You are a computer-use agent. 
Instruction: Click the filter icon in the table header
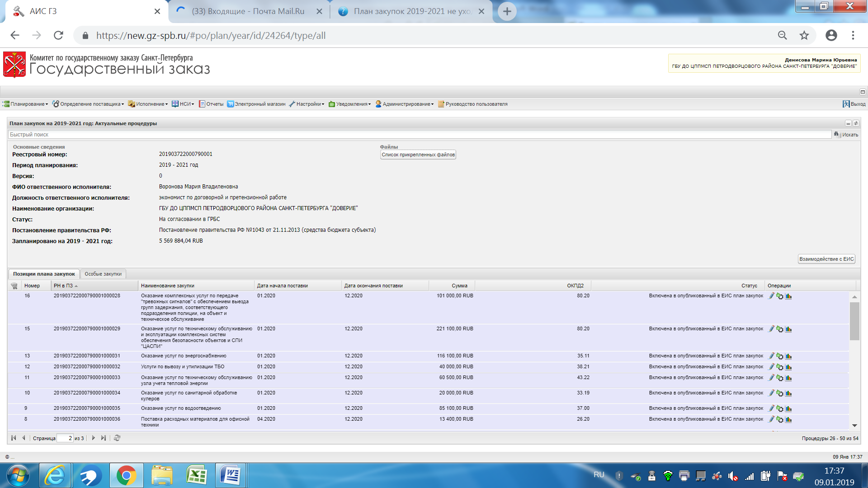click(x=14, y=286)
